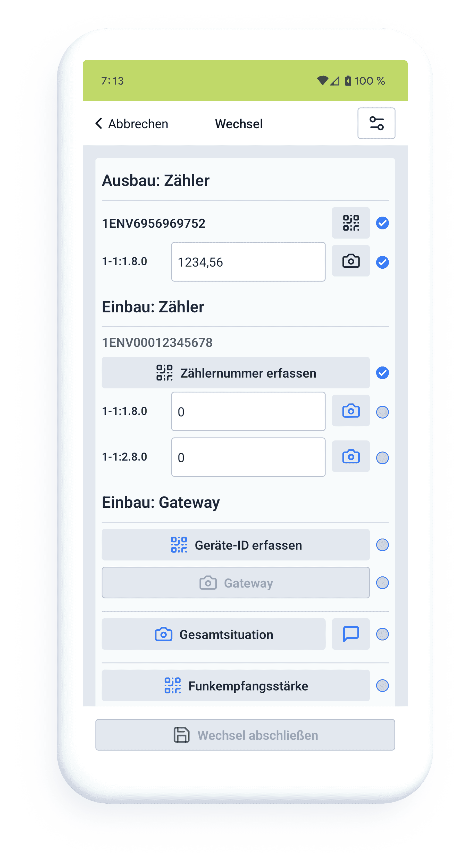This screenshot has width=469, height=868.
Task: Open camera for Einbau 1-1:1.8.0 reading
Action: click(x=351, y=411)
